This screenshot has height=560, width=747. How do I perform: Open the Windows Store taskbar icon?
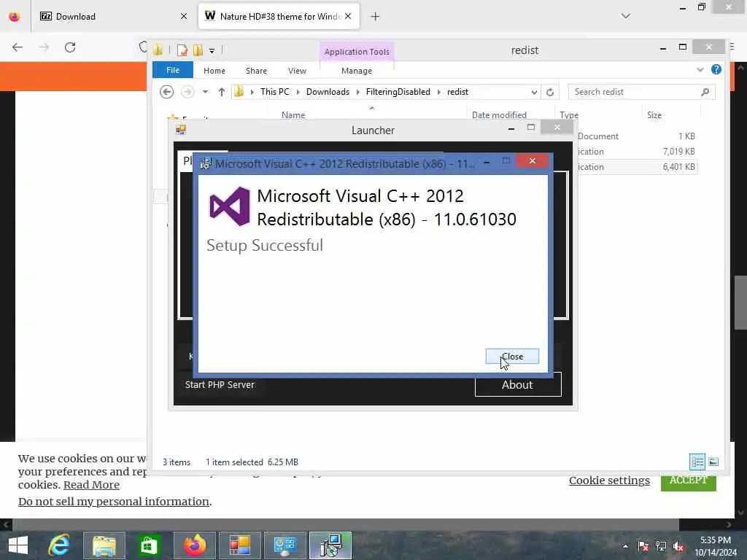pyautogui.click(x=149, y=545)
